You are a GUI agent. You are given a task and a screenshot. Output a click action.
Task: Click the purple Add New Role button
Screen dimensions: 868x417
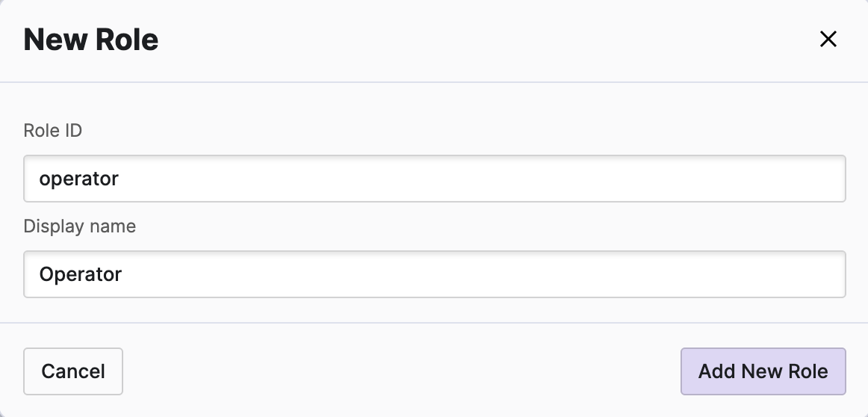point(763,371)
